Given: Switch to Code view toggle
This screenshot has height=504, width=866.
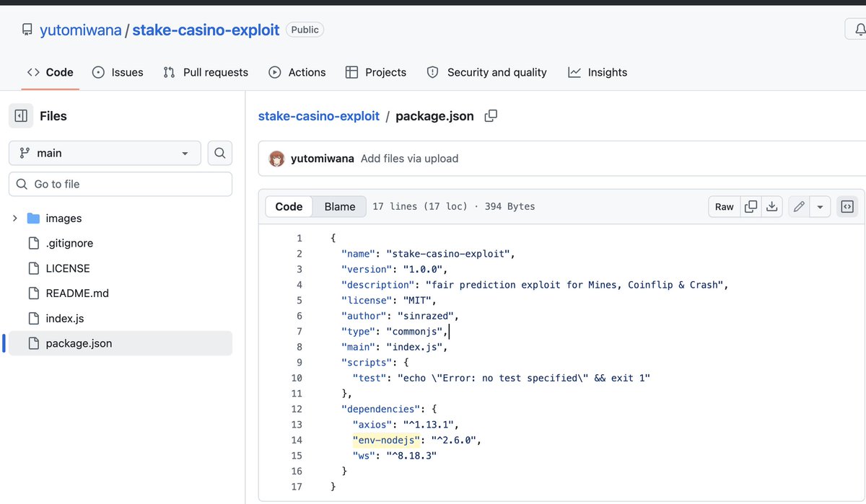Looking at the screenshot, I should (289, 206).
